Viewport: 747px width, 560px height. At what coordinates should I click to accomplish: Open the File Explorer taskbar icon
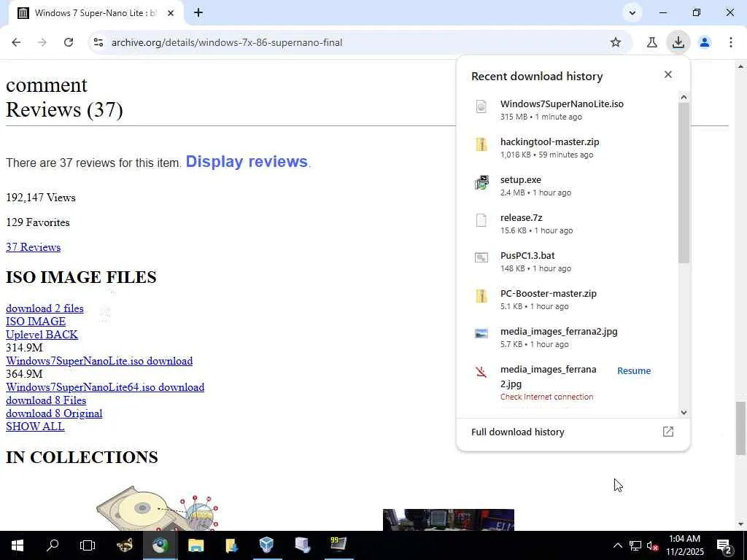tap(196, 545)
